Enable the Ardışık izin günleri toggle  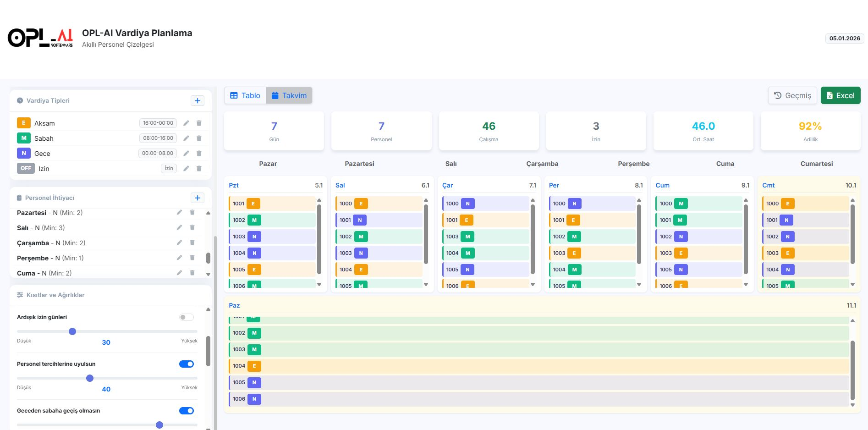pos(187,317)
